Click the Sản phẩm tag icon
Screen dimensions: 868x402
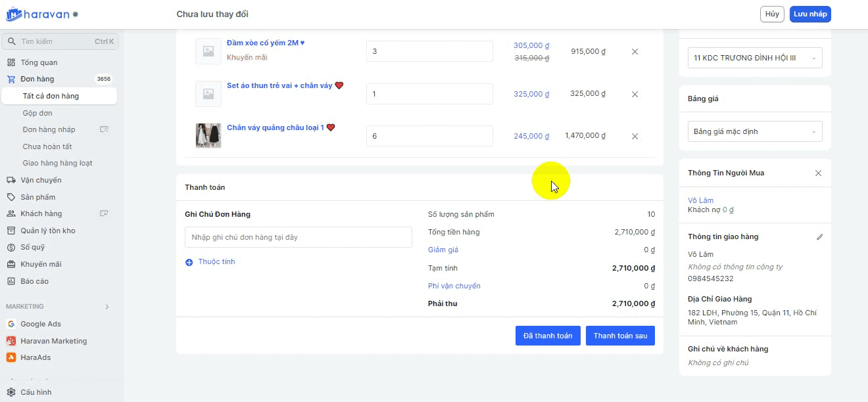[11, 197]
